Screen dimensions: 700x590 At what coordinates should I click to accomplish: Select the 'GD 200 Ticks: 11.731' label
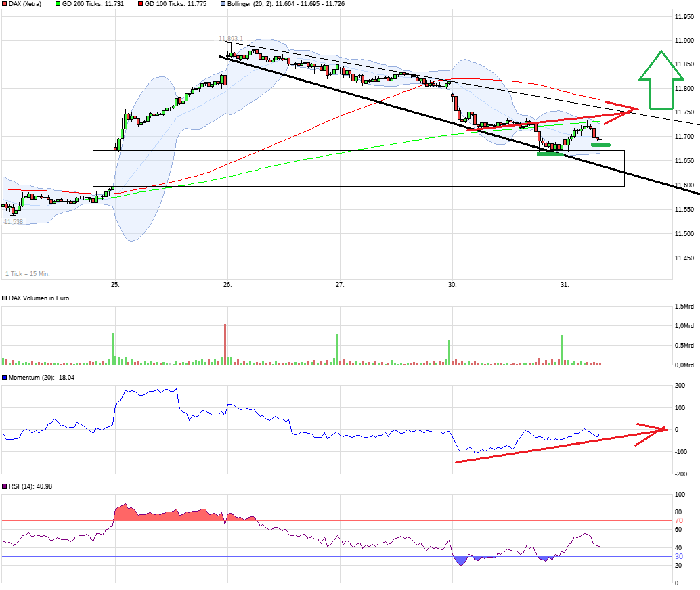point(93,4)
